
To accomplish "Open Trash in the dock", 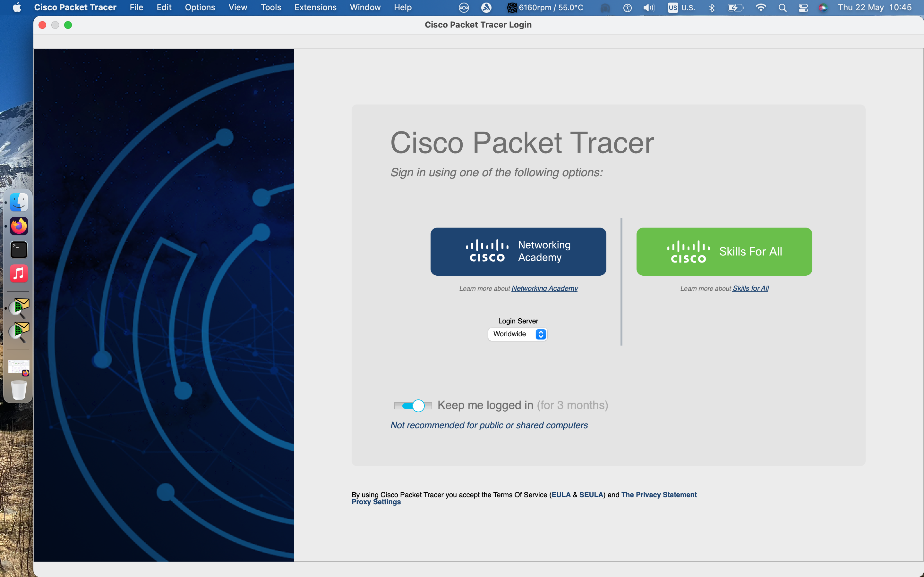I will [19, 390].
